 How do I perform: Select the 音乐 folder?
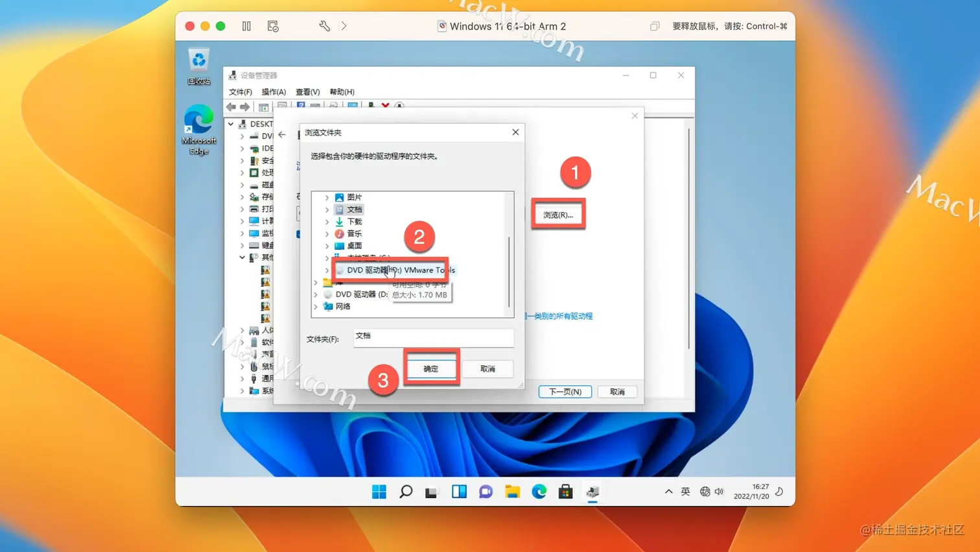coord(349,234)
